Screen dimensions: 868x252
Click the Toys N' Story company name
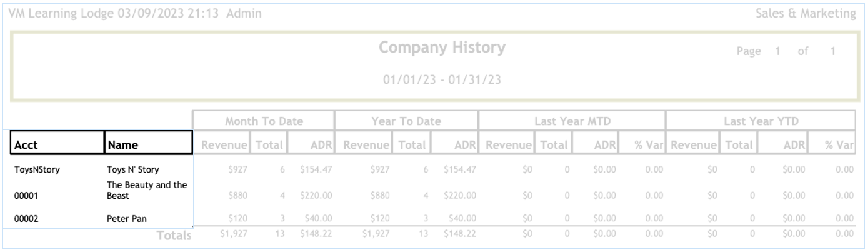[x=133, y=169]
